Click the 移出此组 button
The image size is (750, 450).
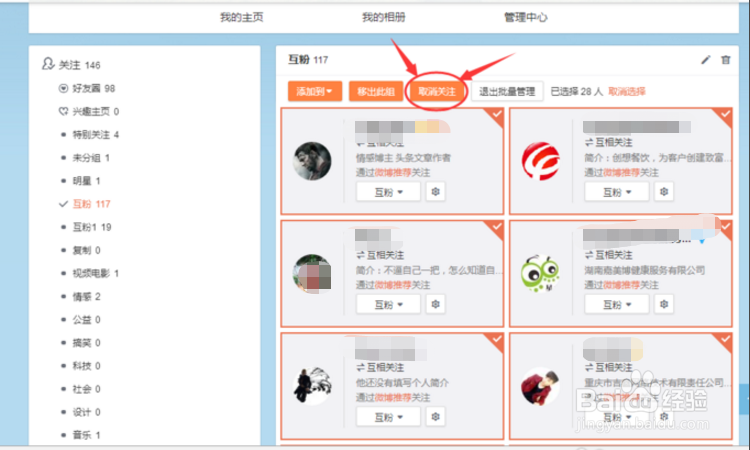tap(376, 91)
